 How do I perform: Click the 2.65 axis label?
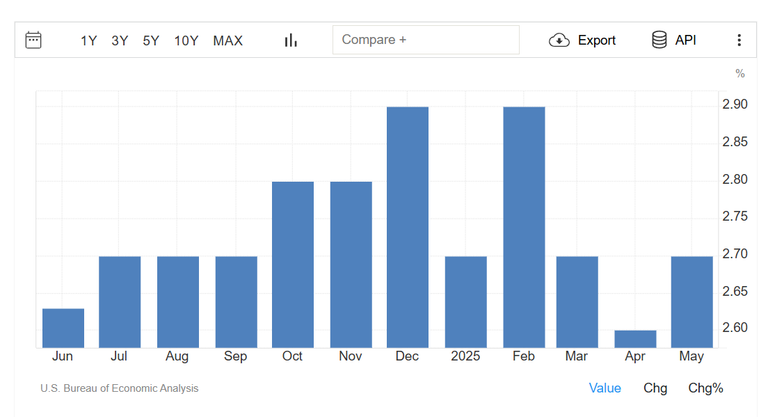tap(735, 291)
